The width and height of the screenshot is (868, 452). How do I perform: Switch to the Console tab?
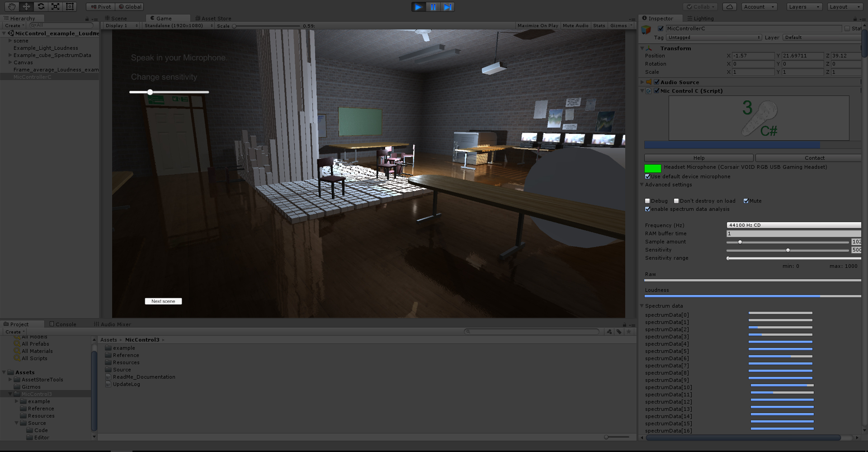click(x=62, y=324)
